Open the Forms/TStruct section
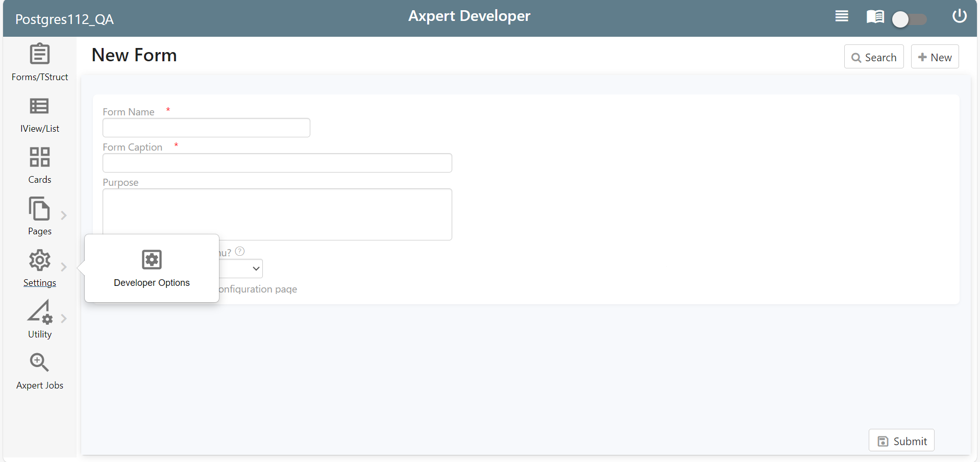This screenshot has height=462, width=980. click(39, 62)
